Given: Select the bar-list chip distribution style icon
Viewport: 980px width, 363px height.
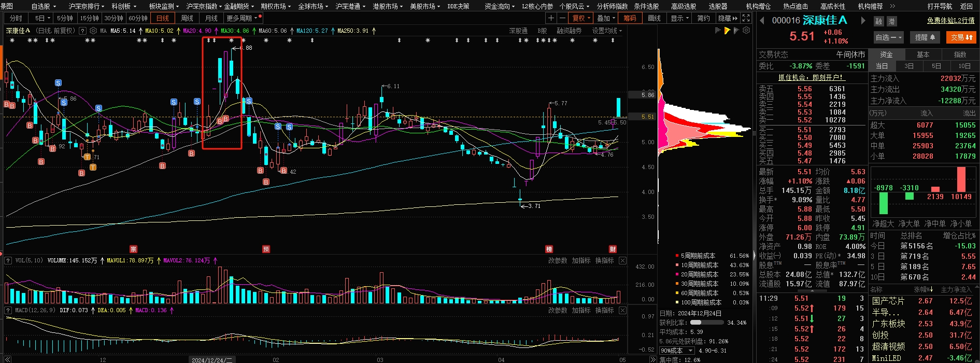Looking at the screenshot, I should point(718,31).
